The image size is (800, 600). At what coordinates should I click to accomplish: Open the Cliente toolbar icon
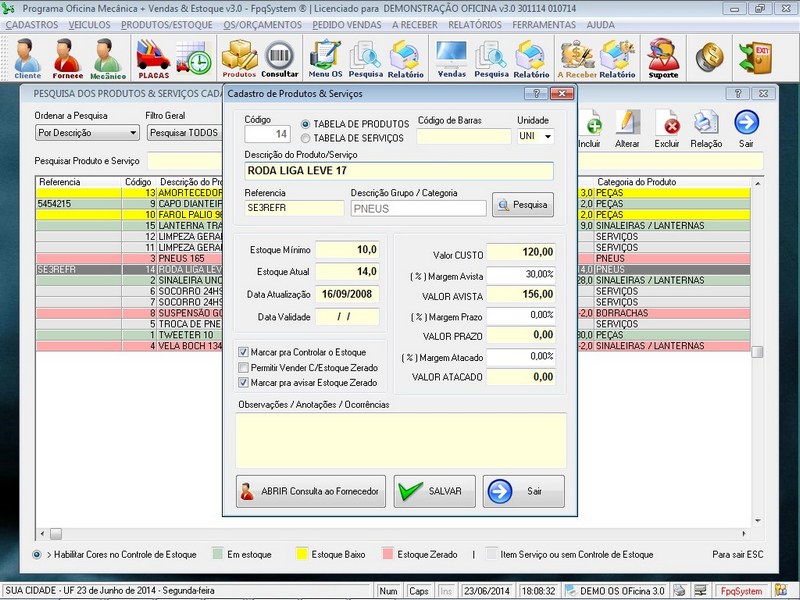click(x=28, y=58)
